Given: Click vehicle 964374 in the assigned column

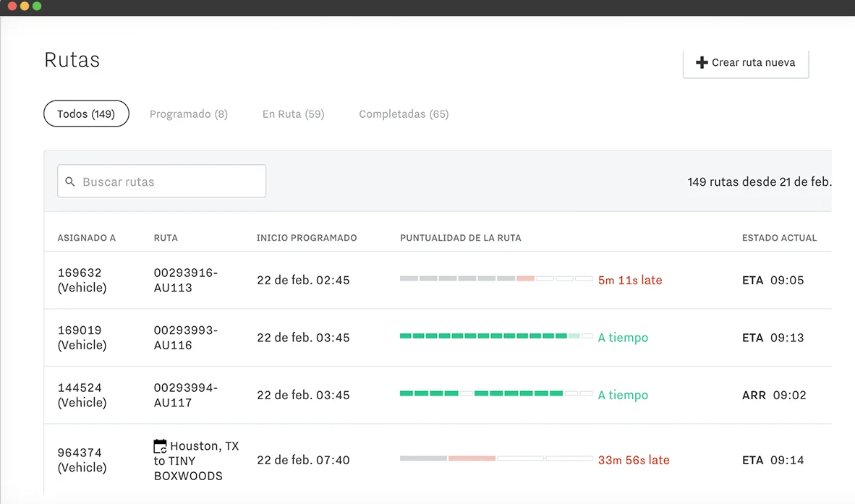Looking at the screenshot, I should coord(82,460).
